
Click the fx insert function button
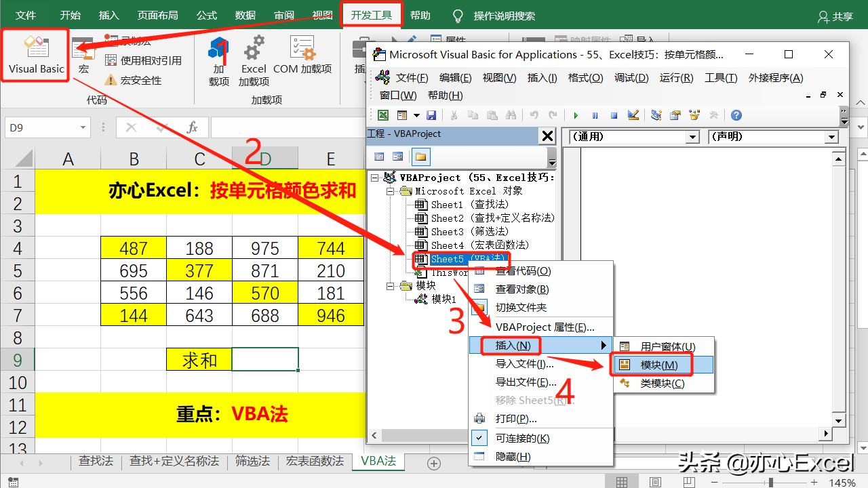click(x=192, y=127)
